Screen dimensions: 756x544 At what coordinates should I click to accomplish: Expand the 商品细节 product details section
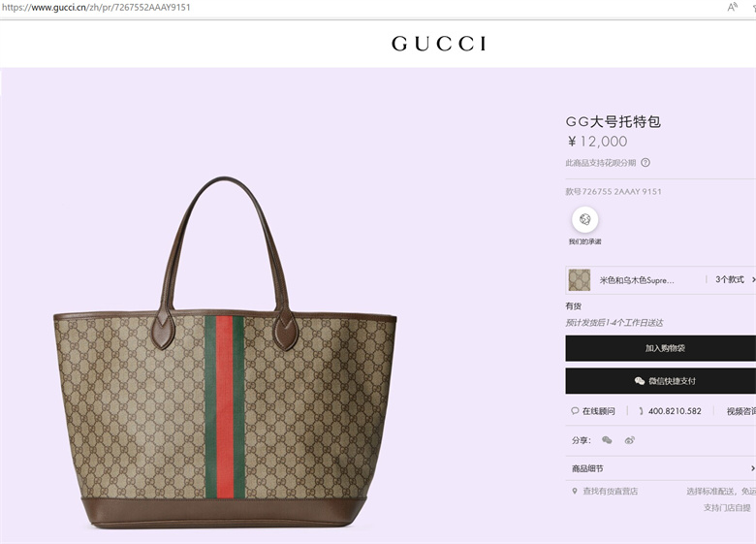point(661,468)
